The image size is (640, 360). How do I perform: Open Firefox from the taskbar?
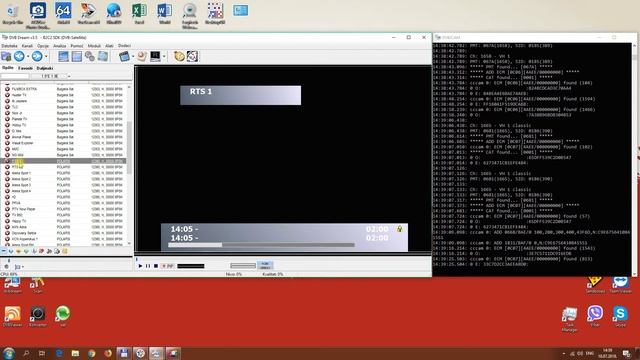point(108,353)
